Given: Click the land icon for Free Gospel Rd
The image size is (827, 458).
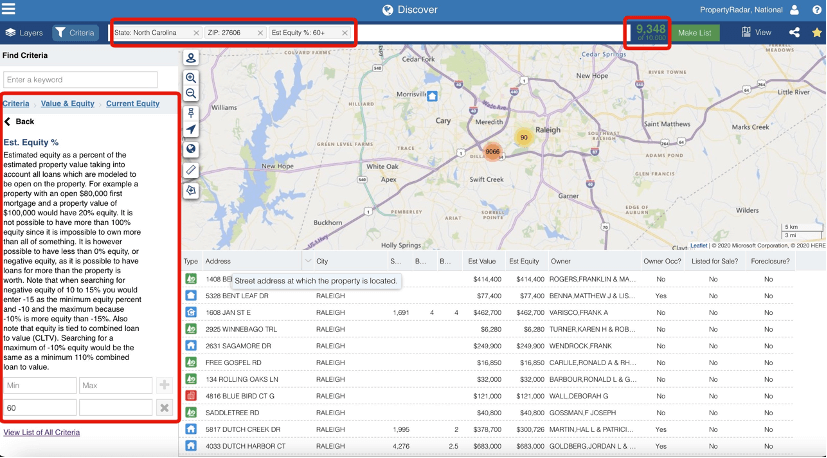Looking at the screenshot, I should tap(191, 362).
